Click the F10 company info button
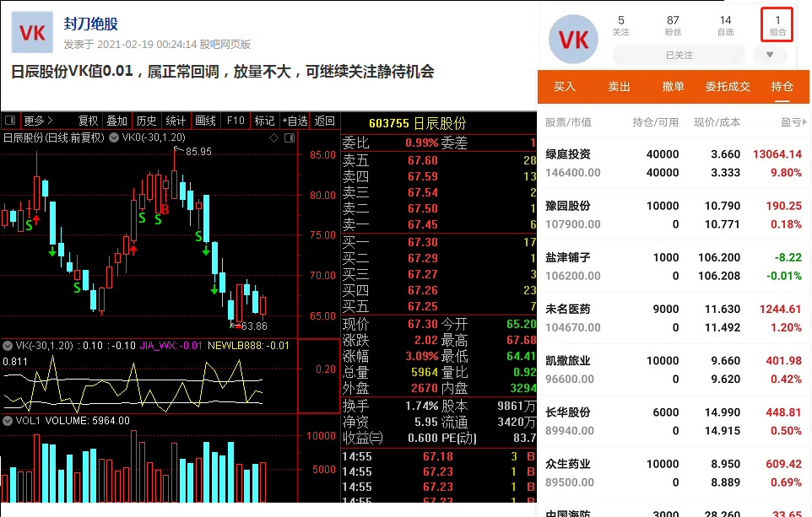Screen dimensions: 812x517 click(x=235, y=121)
